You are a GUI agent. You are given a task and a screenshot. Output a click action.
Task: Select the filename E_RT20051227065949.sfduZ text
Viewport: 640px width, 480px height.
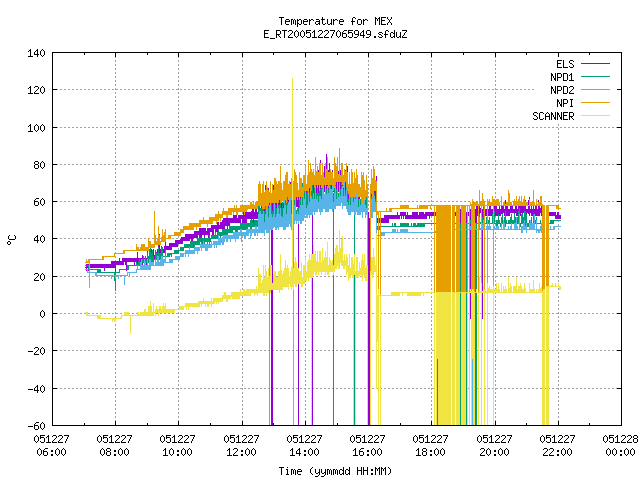tap(335, 34)
